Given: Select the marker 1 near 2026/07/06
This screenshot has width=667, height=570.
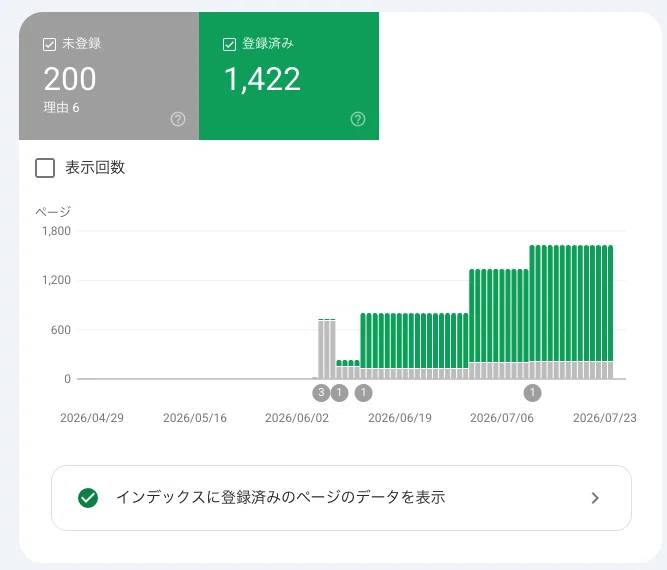Looking at the screenshot, I should tap(532, 393).
